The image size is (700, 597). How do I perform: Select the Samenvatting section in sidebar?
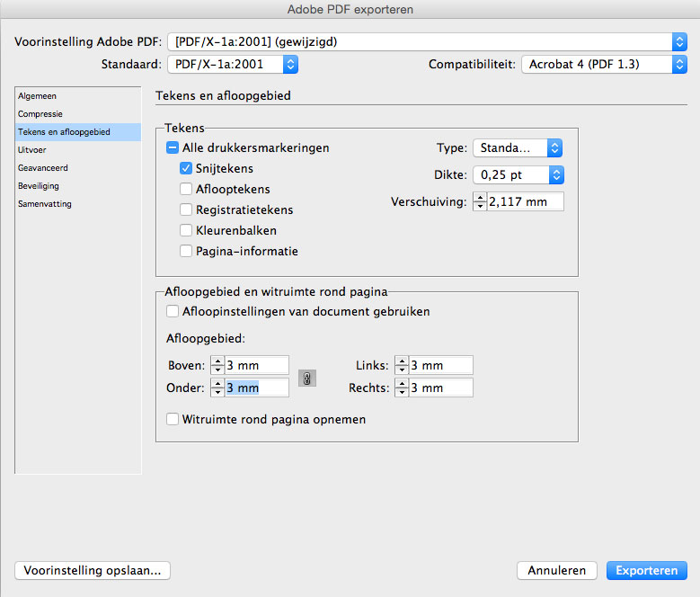click(x=78, y=203)
